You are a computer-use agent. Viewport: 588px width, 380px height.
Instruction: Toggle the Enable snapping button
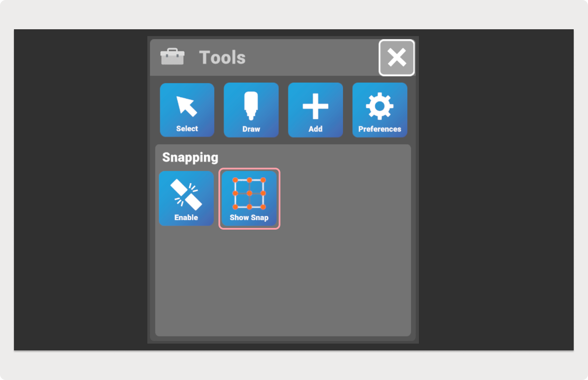[186, 198]
